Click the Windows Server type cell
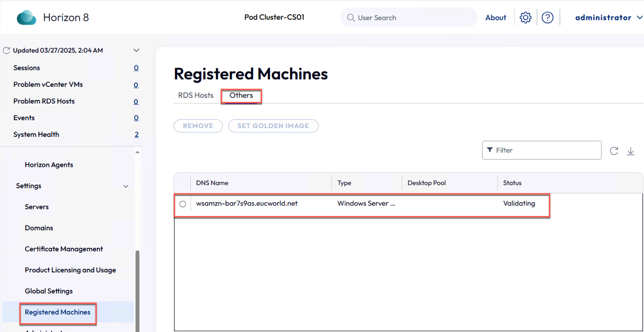Image resolution: width=644 pixels, height=332 pixels. coord(366,204)
